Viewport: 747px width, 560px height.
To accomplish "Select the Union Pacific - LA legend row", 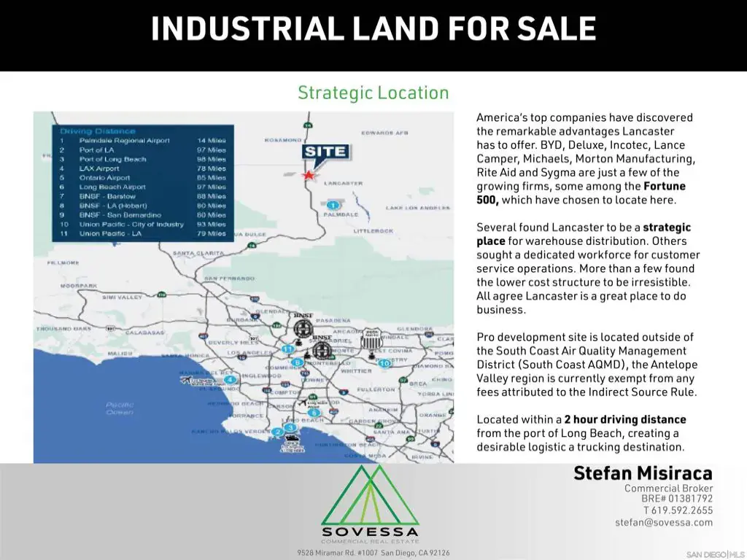I will pos(142,233).
